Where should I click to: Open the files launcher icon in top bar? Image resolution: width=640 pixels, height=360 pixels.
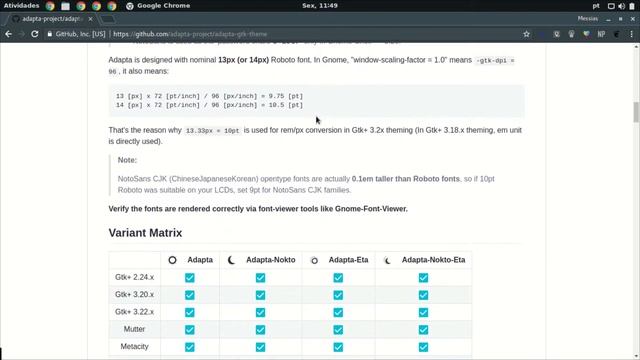(x=65, y=6)
